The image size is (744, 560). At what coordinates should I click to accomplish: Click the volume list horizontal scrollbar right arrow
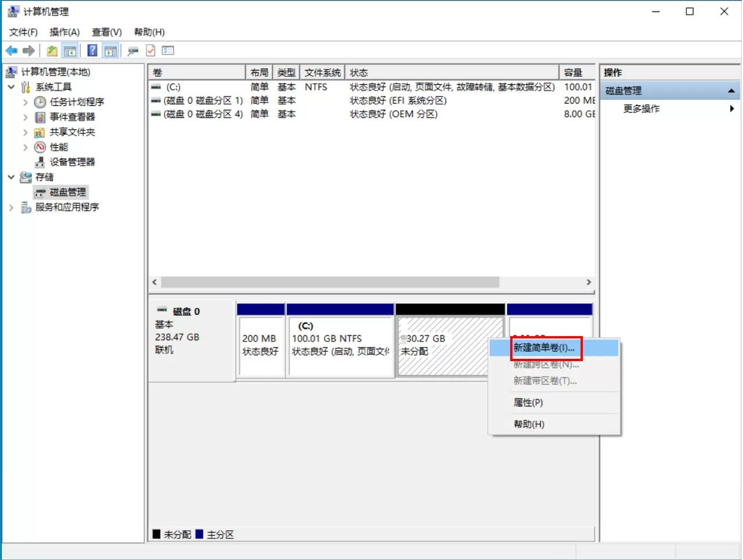(x=589, y=282)
